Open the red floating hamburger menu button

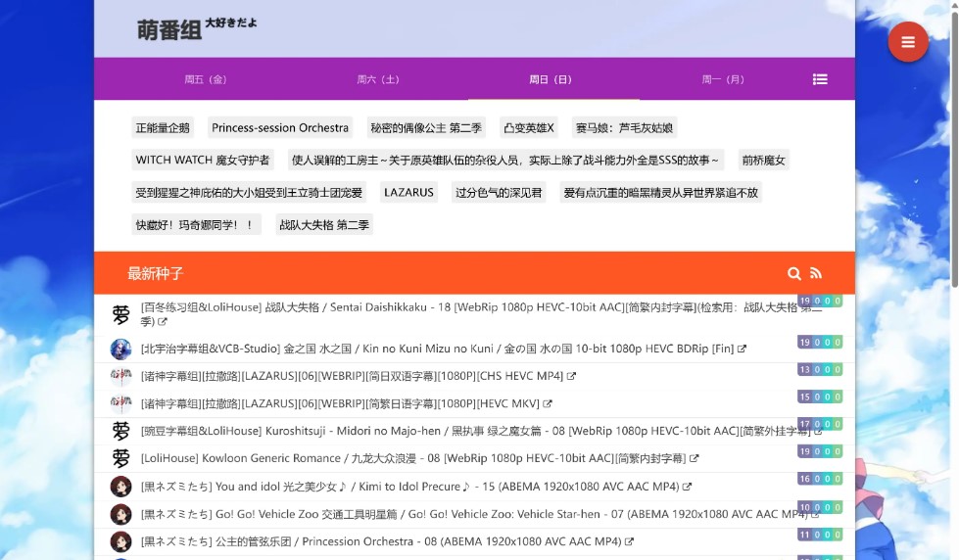pos(907,42)
